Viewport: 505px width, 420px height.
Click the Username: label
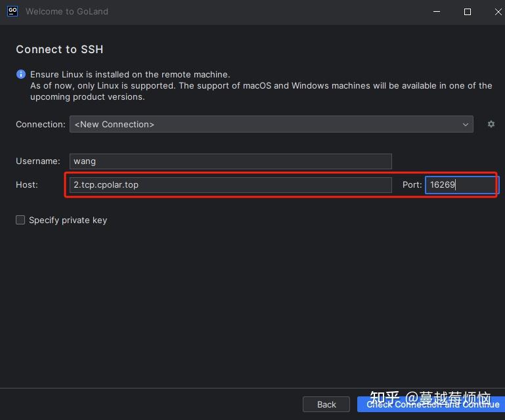[x=38, y=161]
